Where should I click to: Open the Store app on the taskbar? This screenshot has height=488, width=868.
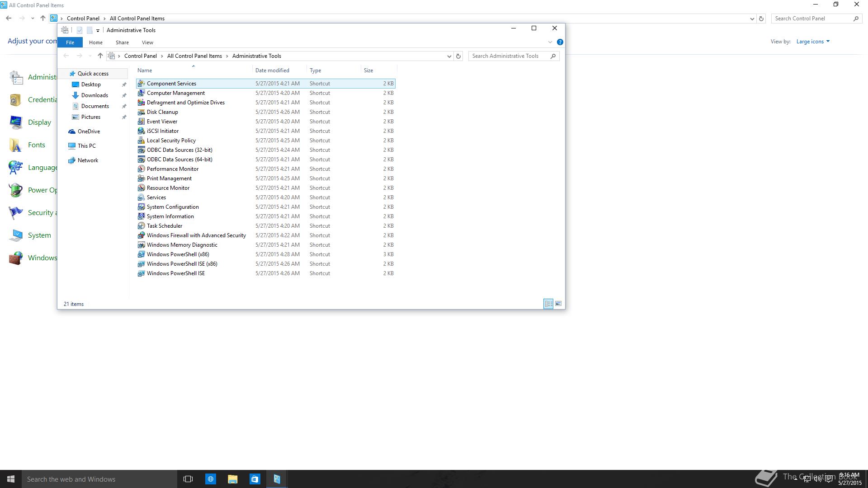(x=255, y=479)
